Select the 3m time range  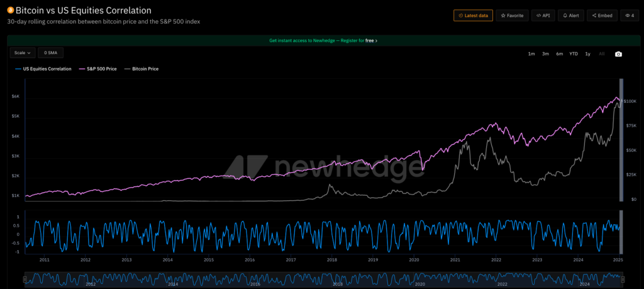click(x=545, y=54)
